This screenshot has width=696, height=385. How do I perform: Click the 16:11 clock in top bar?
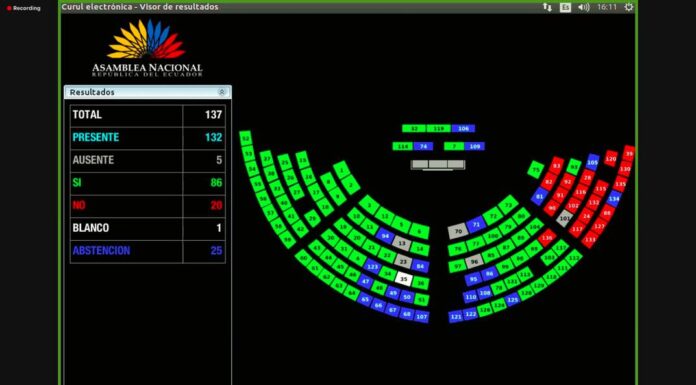pyautogui.click(x=607, y=7)
